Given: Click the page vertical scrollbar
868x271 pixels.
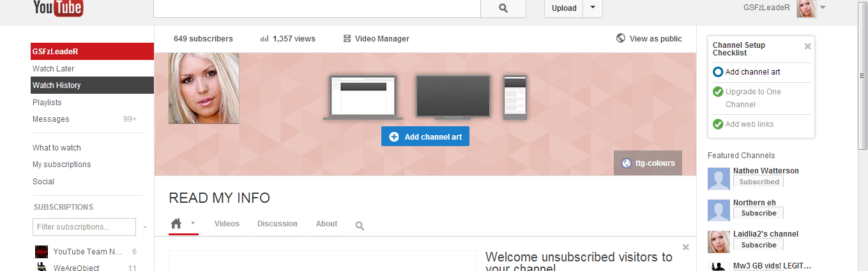Looking at the screenshot, I should [x=862, y=77].
